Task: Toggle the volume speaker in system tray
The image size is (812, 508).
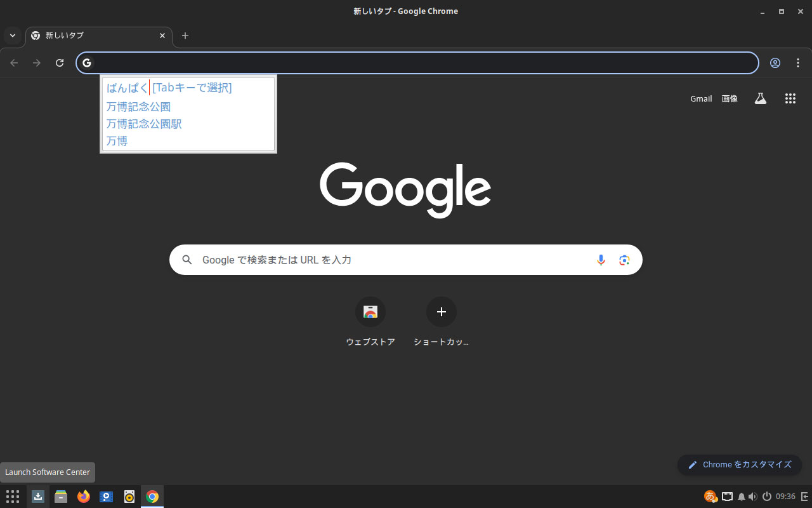Action: (752, 497)
